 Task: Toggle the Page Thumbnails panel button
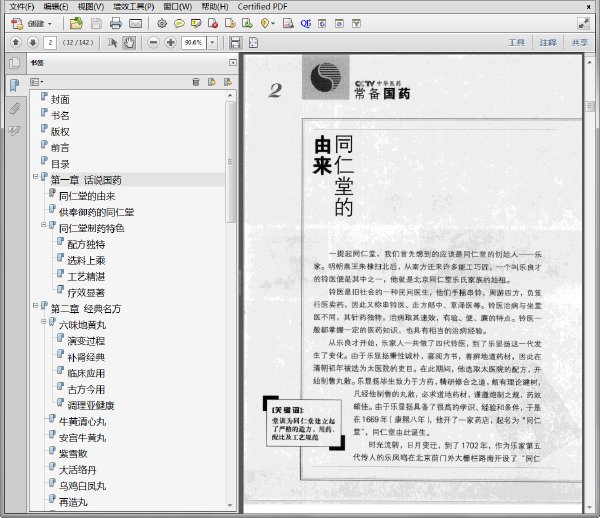click(15, 63)
